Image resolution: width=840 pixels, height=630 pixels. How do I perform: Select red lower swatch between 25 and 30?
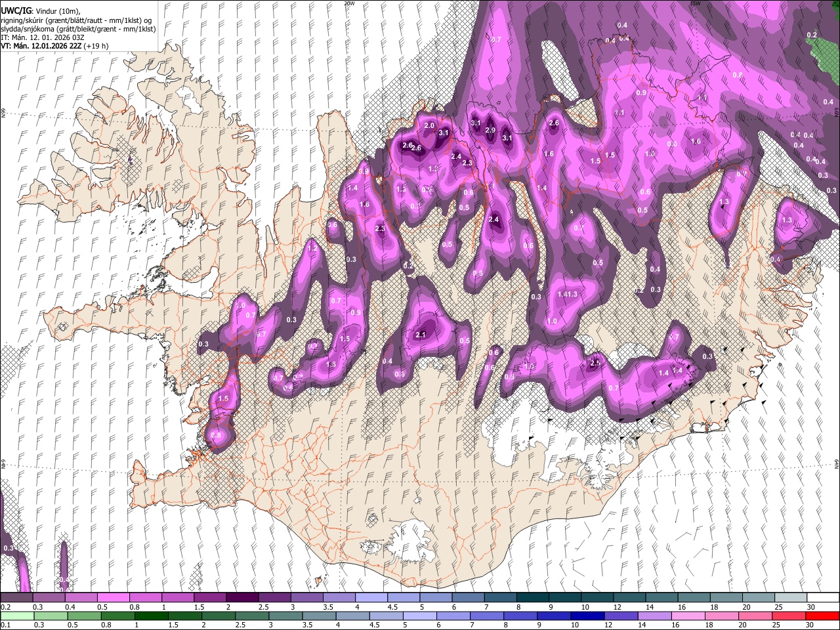(790, 616)
